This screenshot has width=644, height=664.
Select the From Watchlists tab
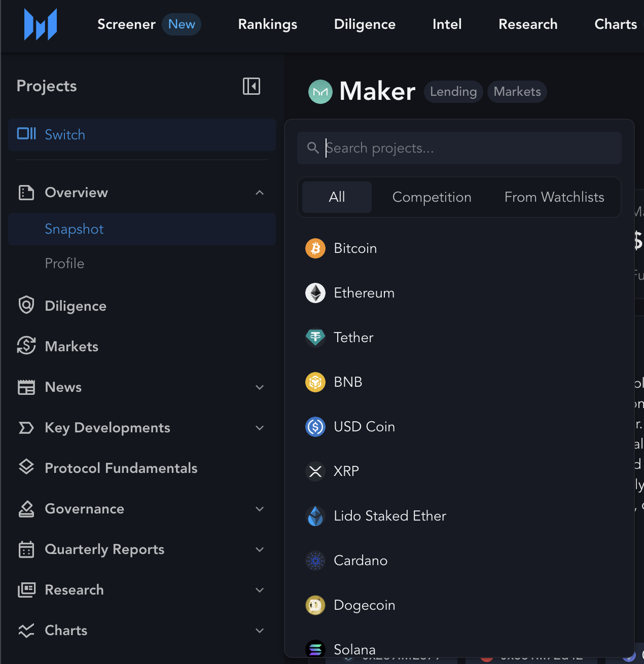coord(554,197)
